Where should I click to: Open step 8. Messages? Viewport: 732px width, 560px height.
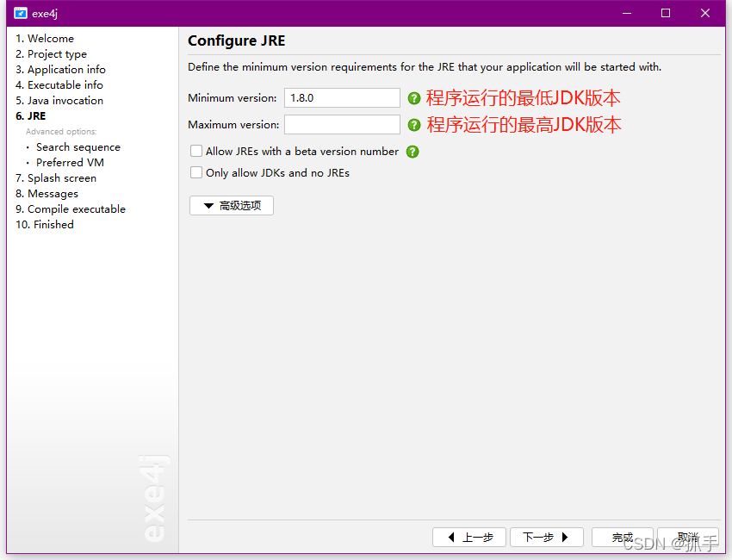[47, 193]
